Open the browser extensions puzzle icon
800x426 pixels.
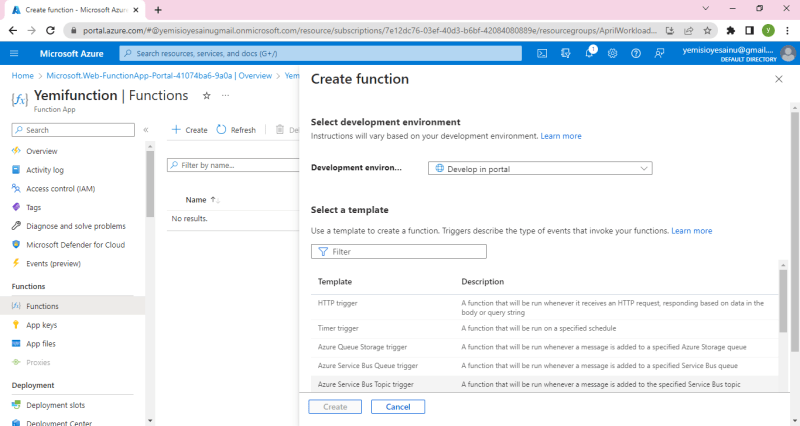(731, 31)
